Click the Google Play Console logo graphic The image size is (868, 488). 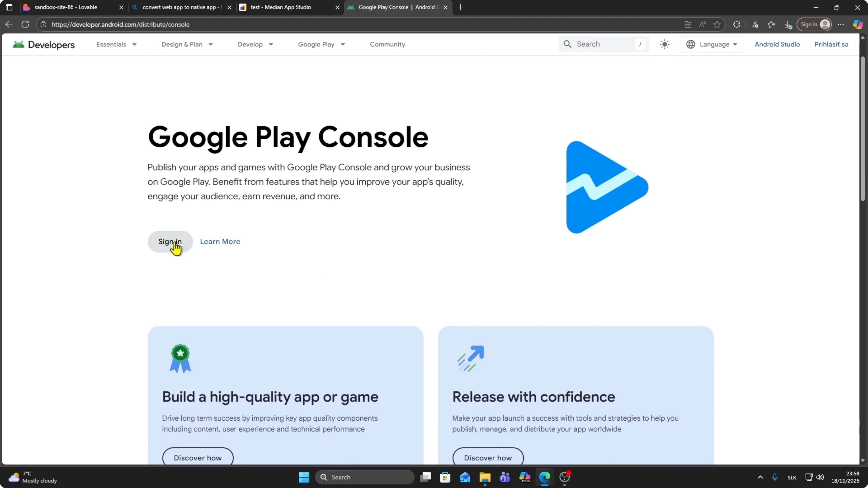[607, 187]
